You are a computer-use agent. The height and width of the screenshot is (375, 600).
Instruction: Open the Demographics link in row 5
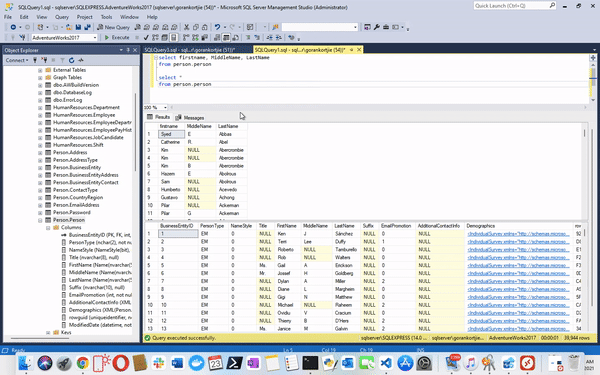(x=518, y=265)
